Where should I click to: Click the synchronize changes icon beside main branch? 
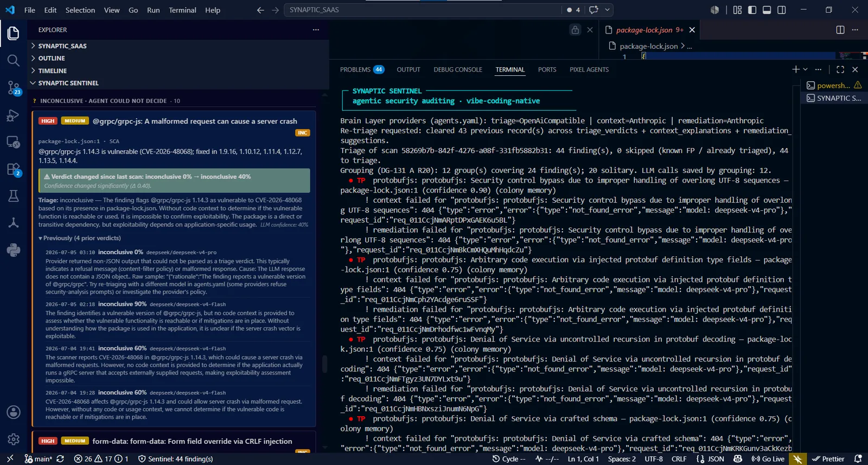pyautogui.click(x=60, y=458)
